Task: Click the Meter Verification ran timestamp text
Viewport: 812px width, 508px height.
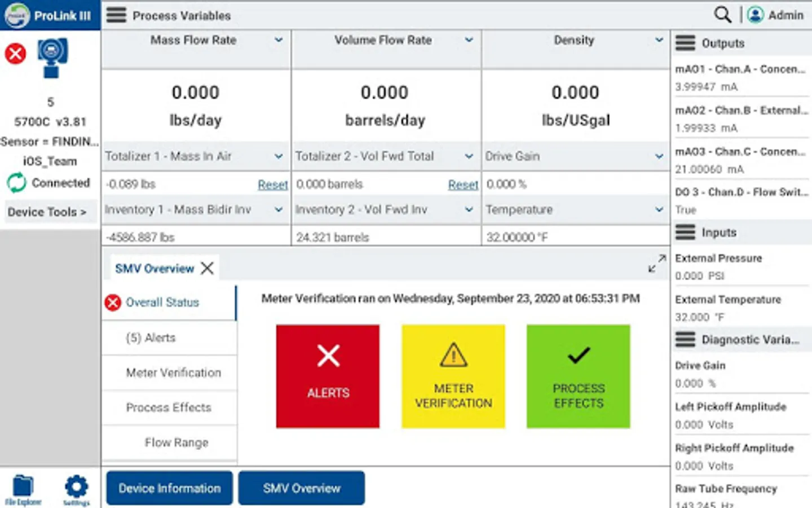Action: pos(451,298)
